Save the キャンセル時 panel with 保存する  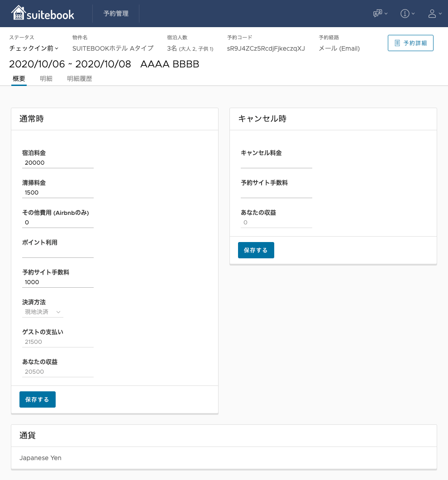pos(256,250)
